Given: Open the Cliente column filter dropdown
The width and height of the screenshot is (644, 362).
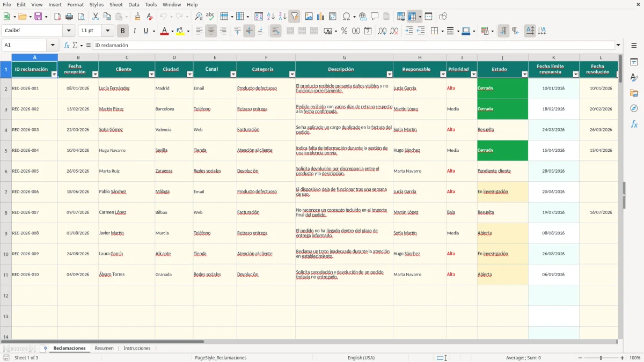Looking at the screenshot, I should point(151,75).
